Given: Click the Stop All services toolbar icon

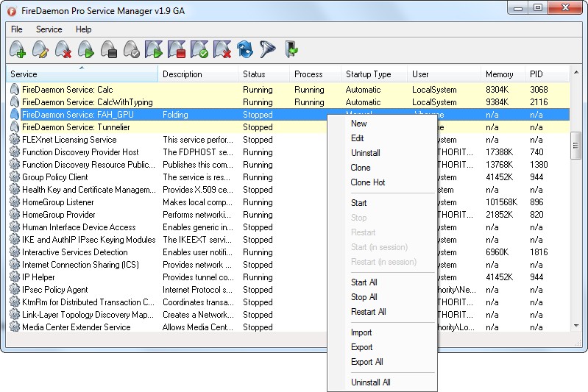Looking at the screenshot, I should click(x=177, y=50).
